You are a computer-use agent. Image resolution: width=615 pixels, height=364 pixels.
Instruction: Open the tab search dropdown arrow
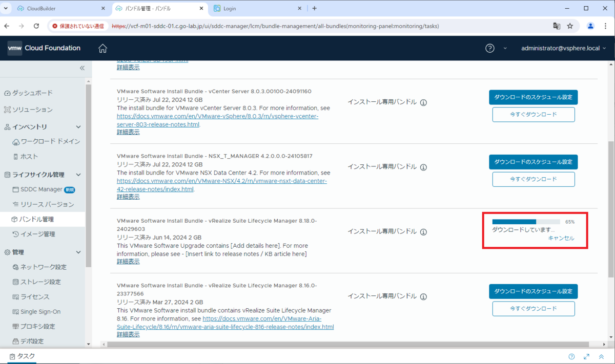(6, 9)
